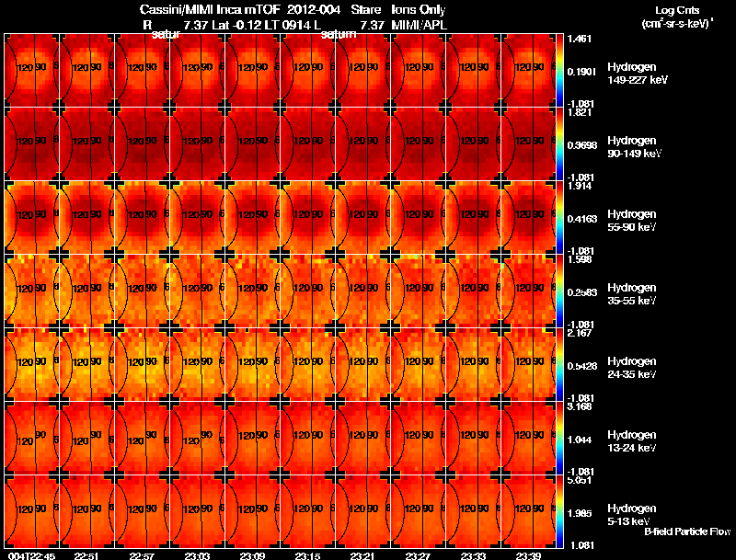Viewport: 736px width, 560px height.
Task: Select the colorbar midpoint value '0.1901'
Action: coord(581,72)
